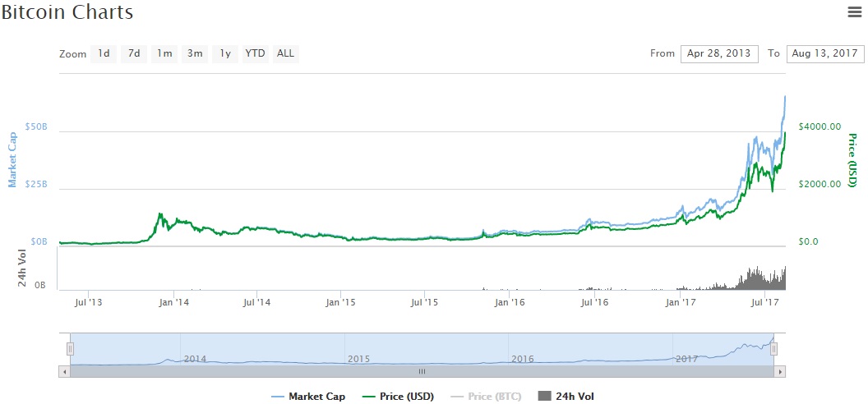Screen dimensions: 868x404
Task: Open the chart hamburger menu icon
Action: (x=854, y=11)
